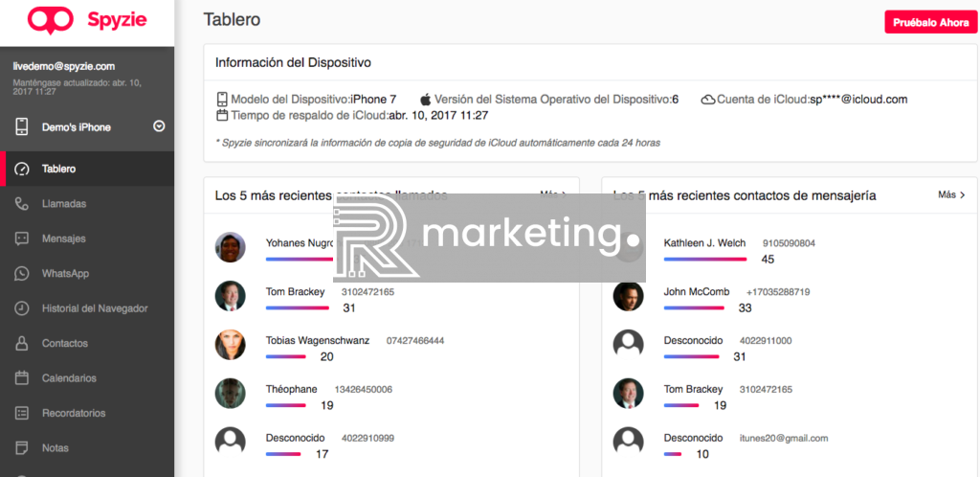Click Más link in called contacts panel
Screen dimensions: 980x477
coord(553,195)
